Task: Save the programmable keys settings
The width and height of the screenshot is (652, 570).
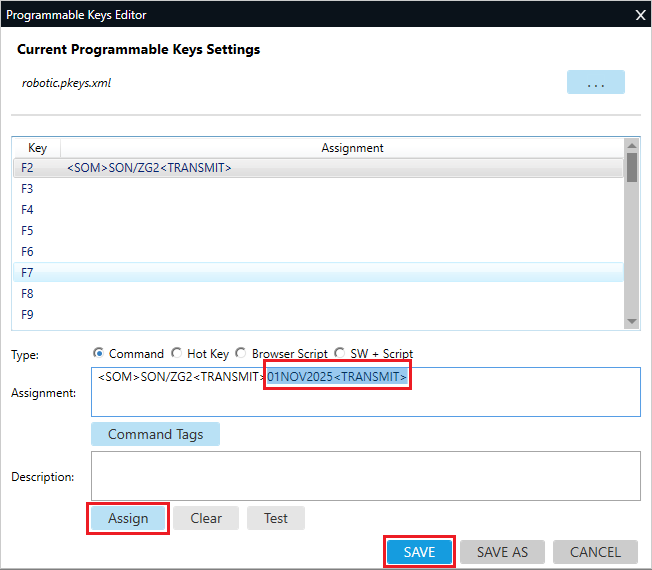Action: (419, 552)
